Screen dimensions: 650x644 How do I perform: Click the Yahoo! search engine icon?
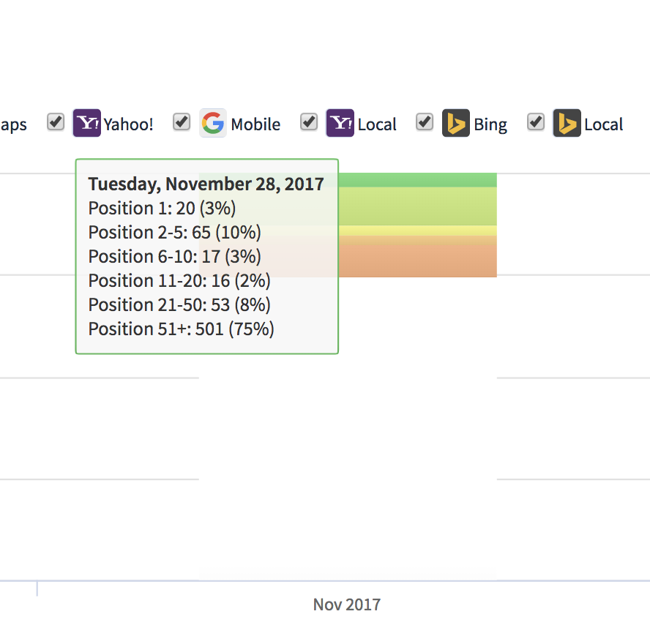(86, 124)
